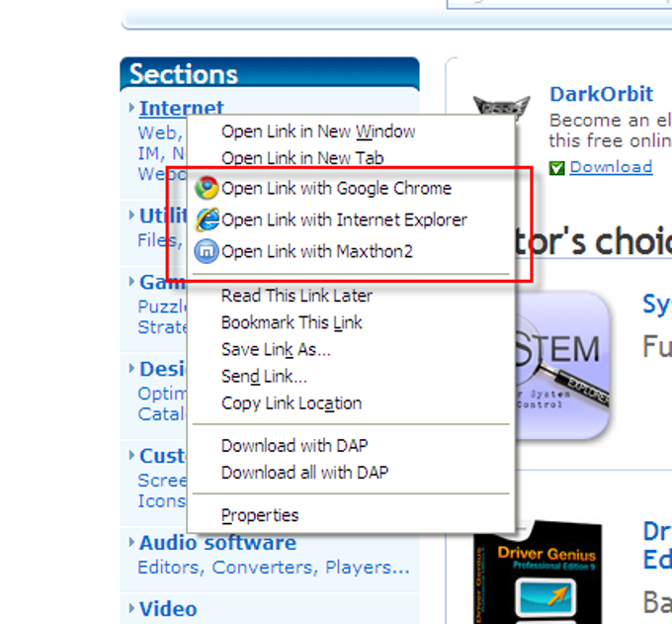Choose Read This Link Later
Viewport: 672px width, 624px height.
pos(351,296)
